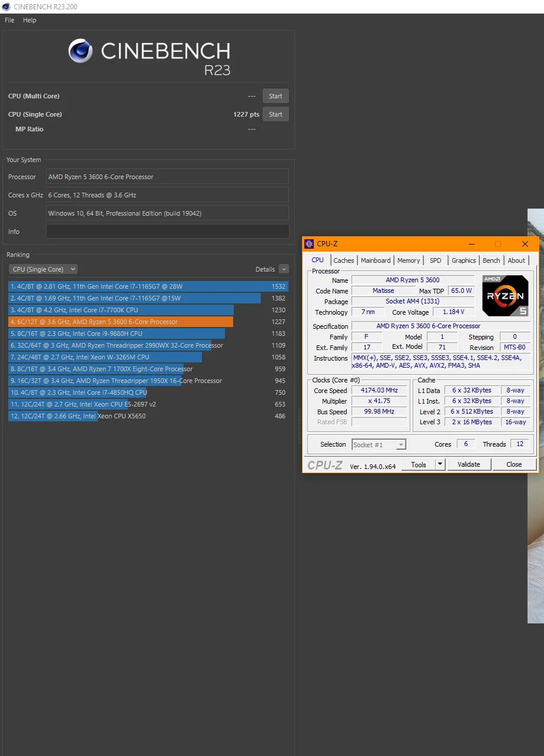
Task: Switch to the Bench tab in CPU-Z
Action: click(x=492, y=260)
